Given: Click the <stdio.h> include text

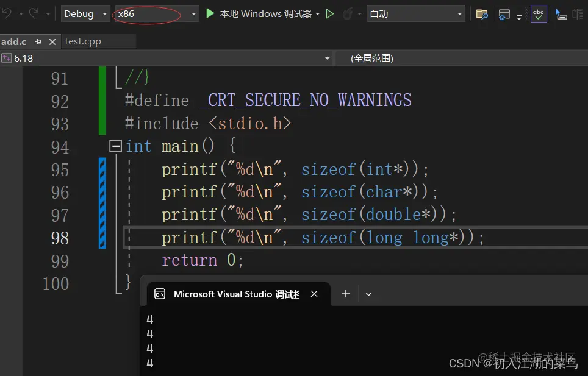Looking at the screenshot, I should (249, 123).
